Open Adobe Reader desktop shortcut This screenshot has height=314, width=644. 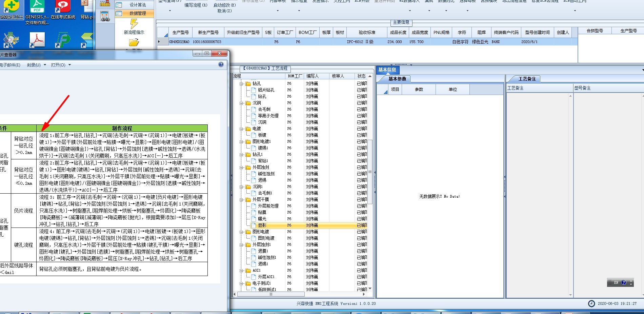click(x=37, y=40)
